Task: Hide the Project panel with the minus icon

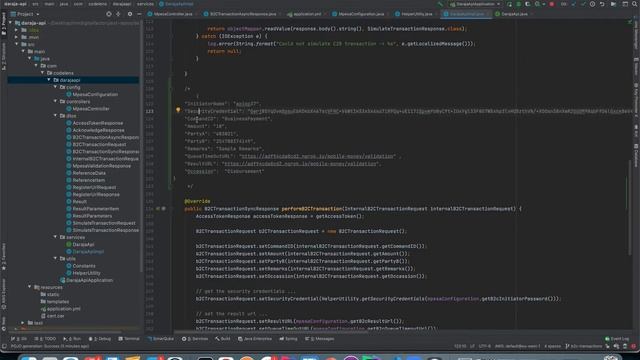Action: (x=139, y=14)
